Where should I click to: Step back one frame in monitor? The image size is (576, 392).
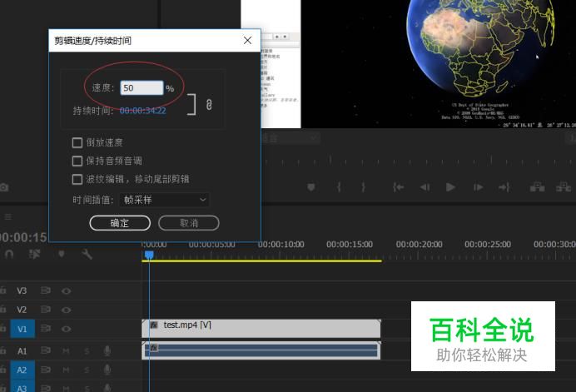(425, 187)
